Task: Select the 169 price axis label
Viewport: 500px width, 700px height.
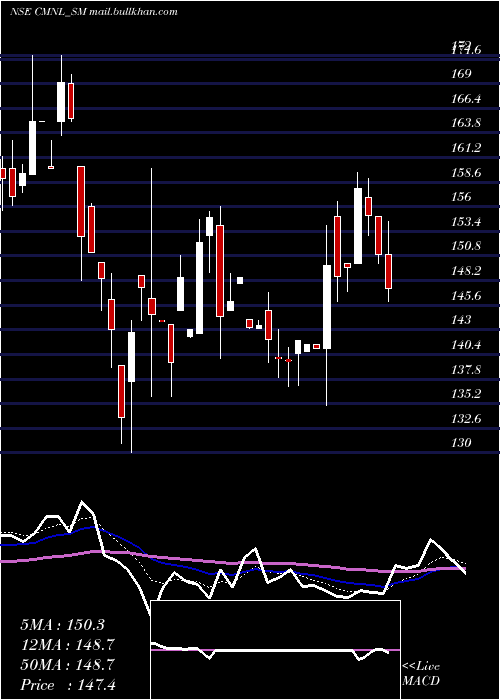Action: click(x=461, y=73)
